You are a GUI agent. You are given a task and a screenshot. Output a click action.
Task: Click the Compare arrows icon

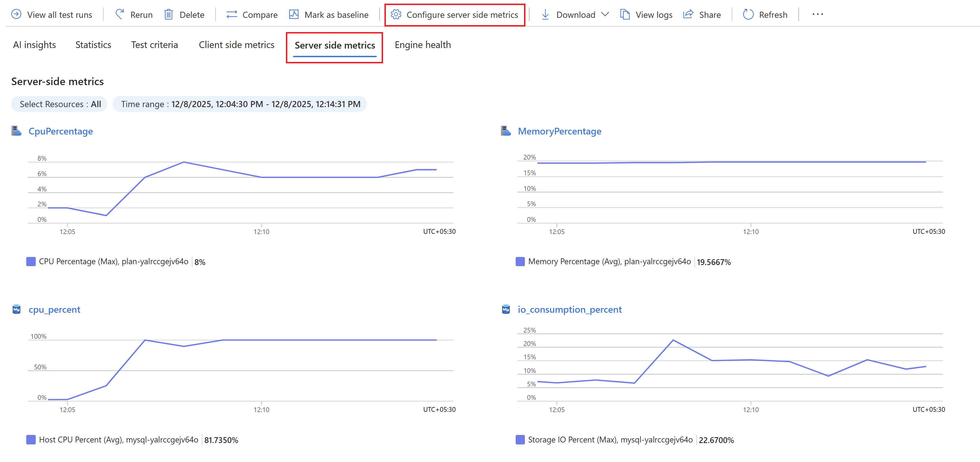coord(232,15)
